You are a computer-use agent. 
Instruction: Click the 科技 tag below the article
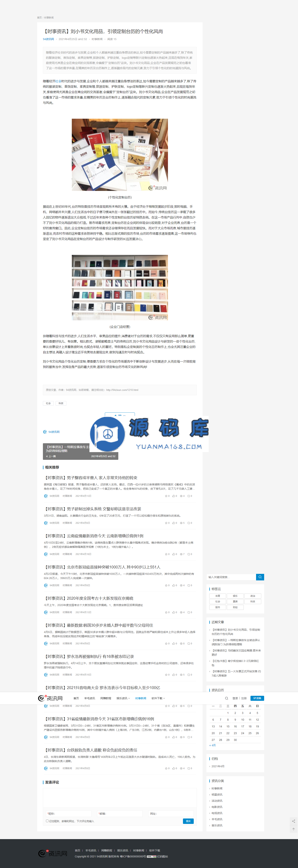pyautogui.click(x=61, y=403)
